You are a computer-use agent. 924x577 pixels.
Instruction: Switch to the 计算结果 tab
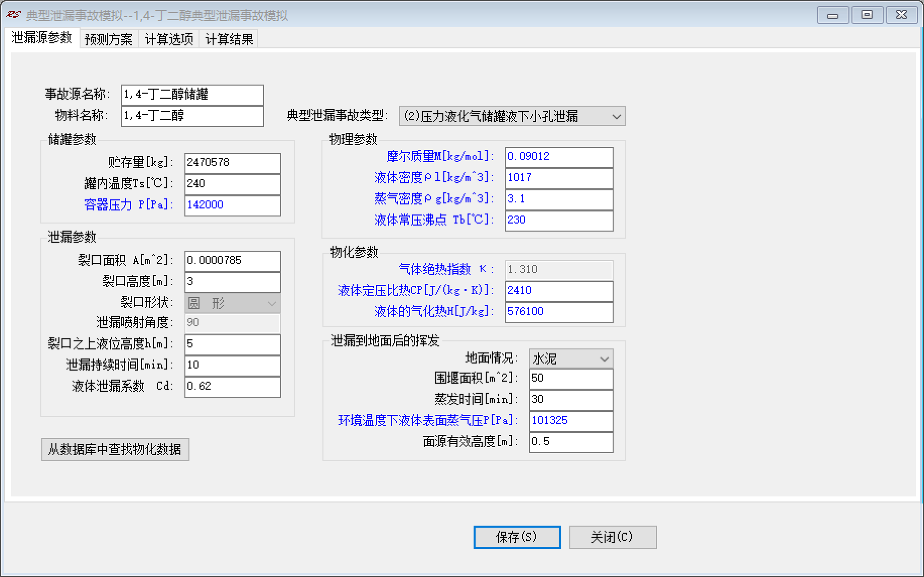(x=229, y=39)
